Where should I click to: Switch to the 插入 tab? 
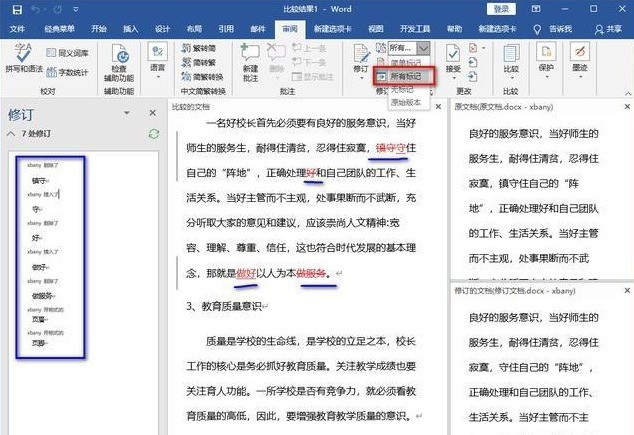point(131,29)
